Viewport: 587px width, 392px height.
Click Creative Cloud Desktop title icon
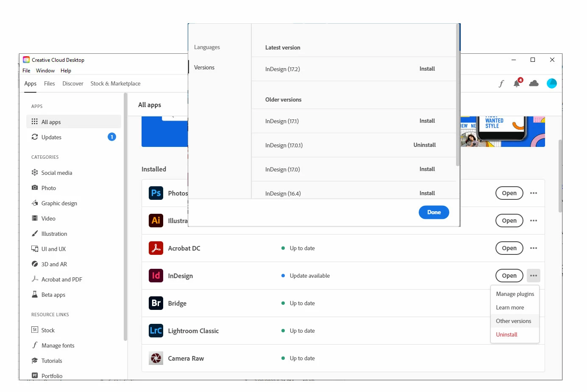point(26,60)
